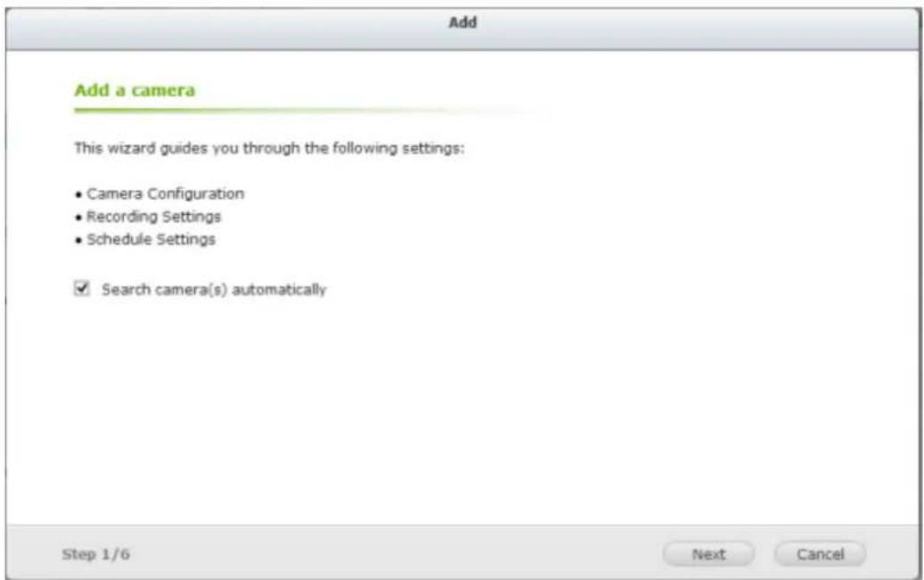Proceed with the Next button
924x580 pixels.
(708, 554)
